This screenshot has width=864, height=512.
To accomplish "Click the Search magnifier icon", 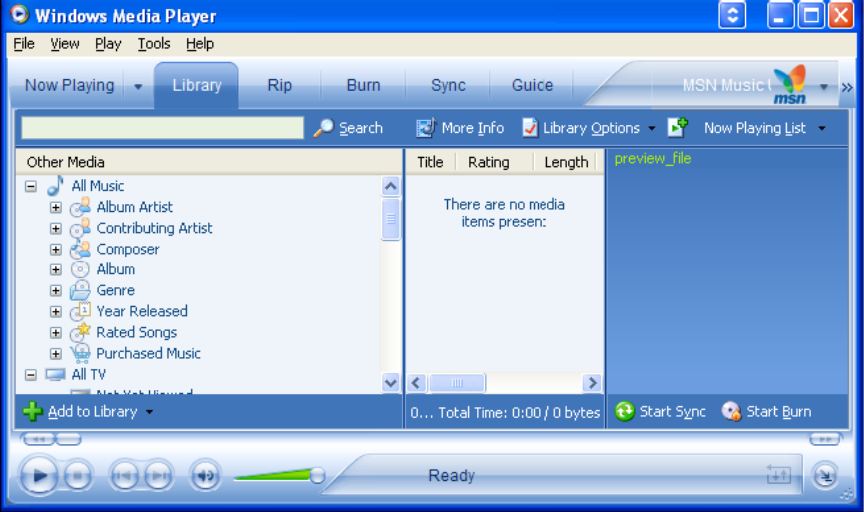I will point(324,128).
